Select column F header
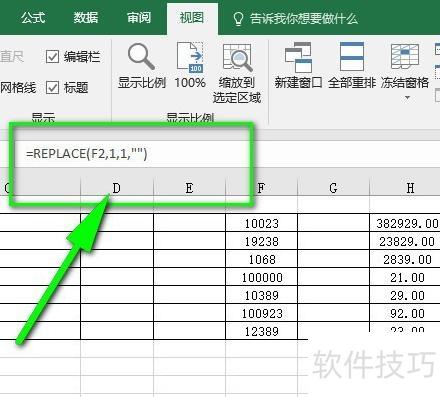 [261, 188]
